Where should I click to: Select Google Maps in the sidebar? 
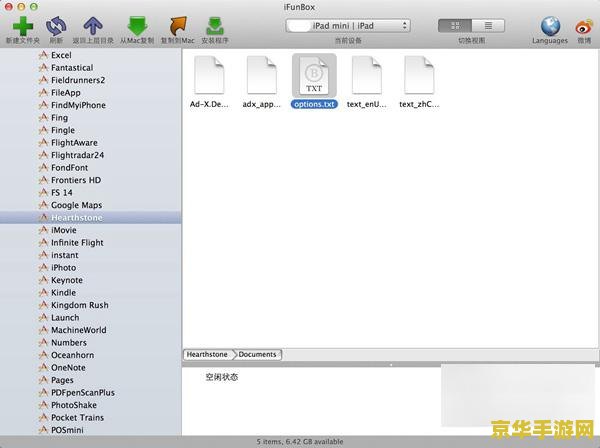click(77, 205)
